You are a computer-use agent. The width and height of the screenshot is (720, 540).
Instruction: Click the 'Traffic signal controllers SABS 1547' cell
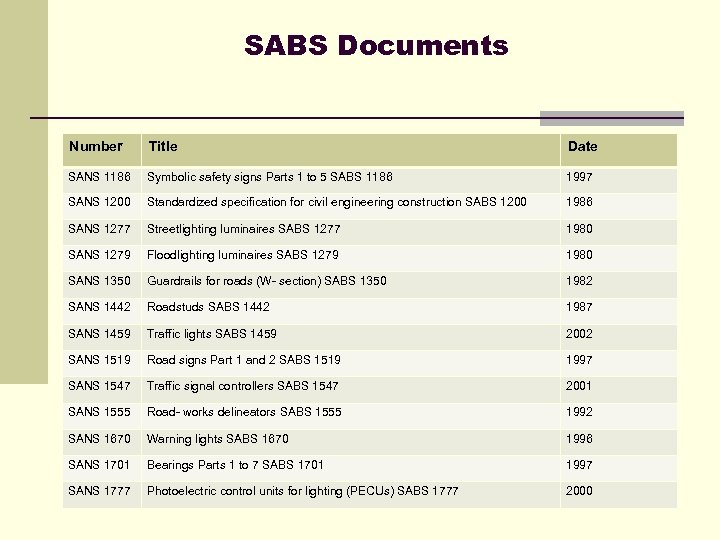click(243, 386)
